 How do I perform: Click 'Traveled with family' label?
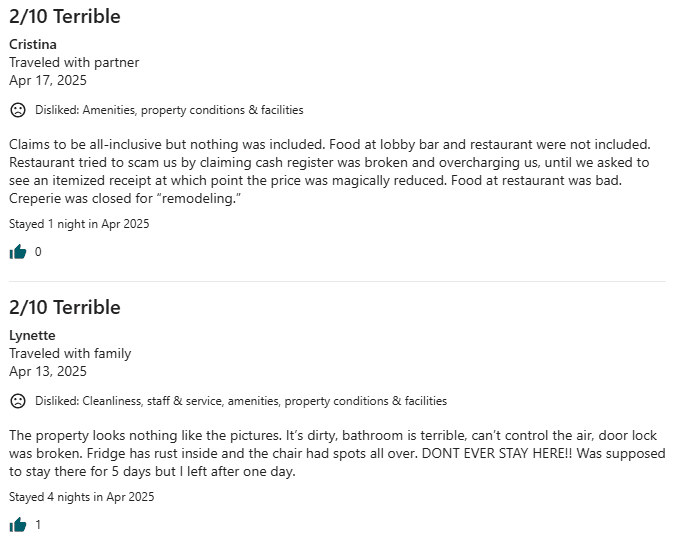[70, 354]
